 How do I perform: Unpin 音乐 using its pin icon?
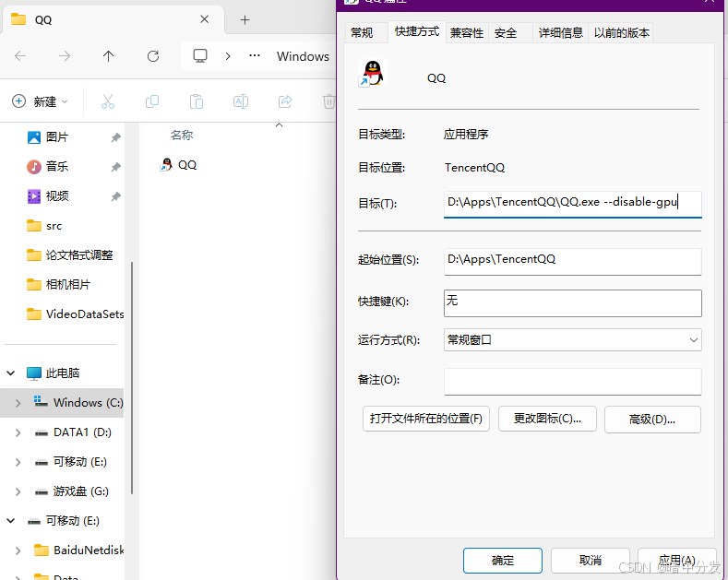click(x=115, y=167)
